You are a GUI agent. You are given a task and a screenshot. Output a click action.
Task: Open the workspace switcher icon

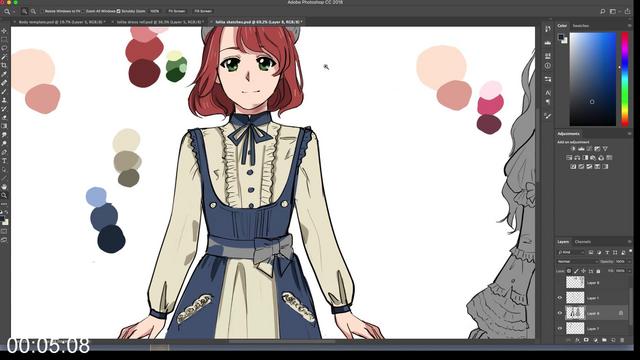612,11
